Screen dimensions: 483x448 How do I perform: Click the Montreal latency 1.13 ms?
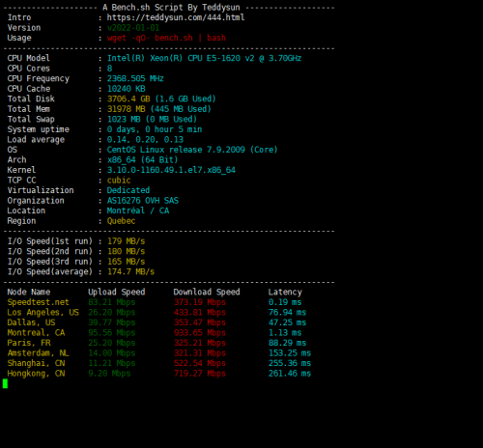click(285, 333)
